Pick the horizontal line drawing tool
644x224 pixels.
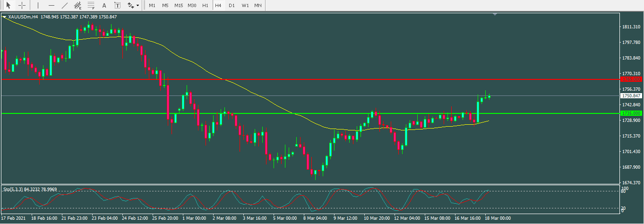coord(51,6)
